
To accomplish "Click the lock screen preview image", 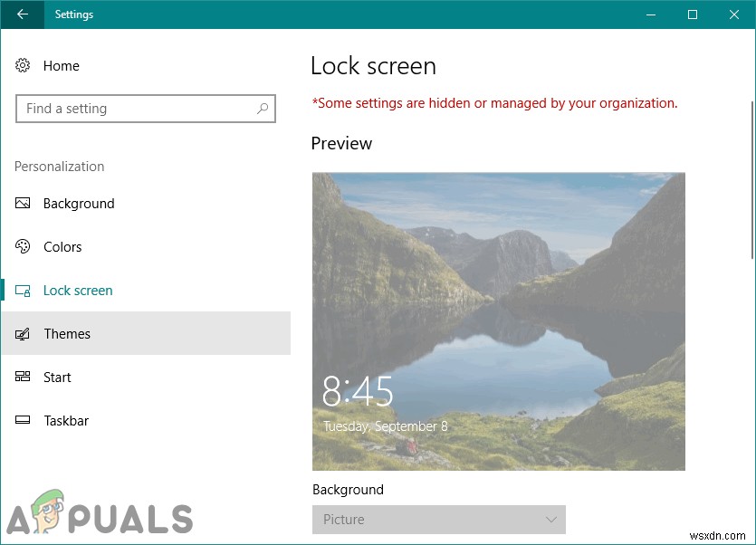I will [499, 321].
